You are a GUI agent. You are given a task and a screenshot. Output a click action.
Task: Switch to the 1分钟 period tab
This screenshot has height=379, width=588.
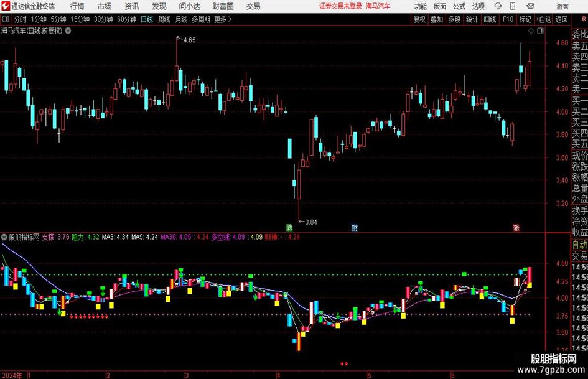pos(39,19)
